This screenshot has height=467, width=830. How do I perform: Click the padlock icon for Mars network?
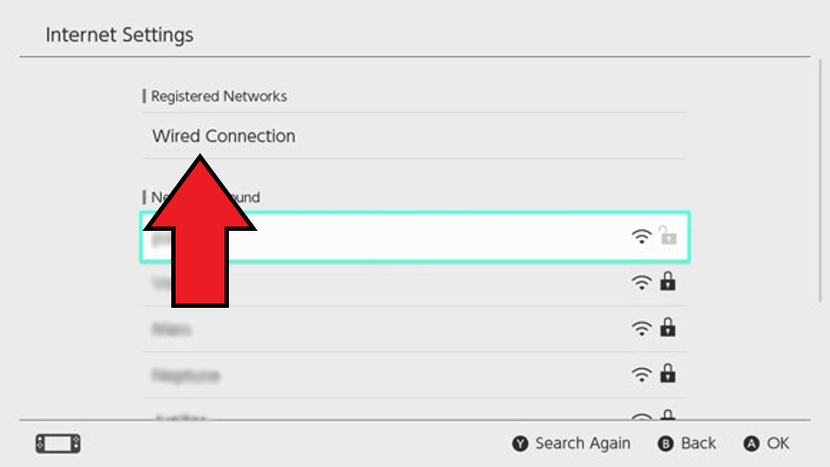coord(668,328)
